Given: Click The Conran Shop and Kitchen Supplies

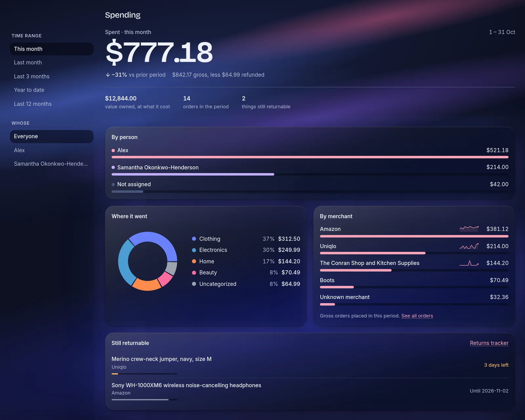Looking at the screenshot, I should click(369, 263).
